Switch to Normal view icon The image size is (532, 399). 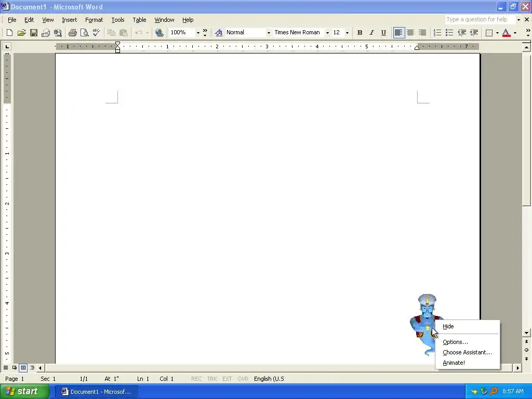point(6,367)
